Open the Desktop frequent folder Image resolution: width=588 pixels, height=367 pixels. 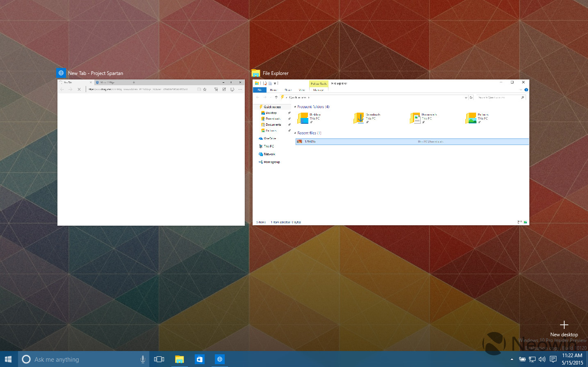point(309,118)
